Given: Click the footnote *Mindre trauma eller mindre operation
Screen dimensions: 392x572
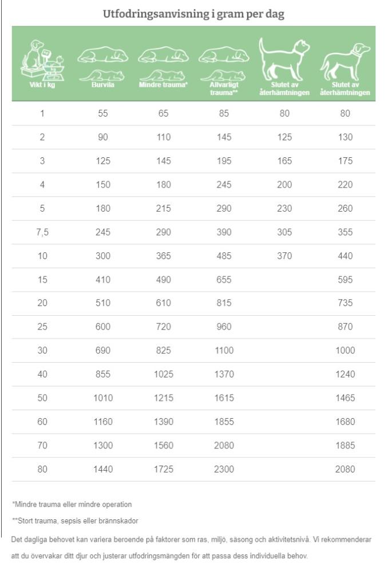Looking at the screenshot, I should click(72, 505).
